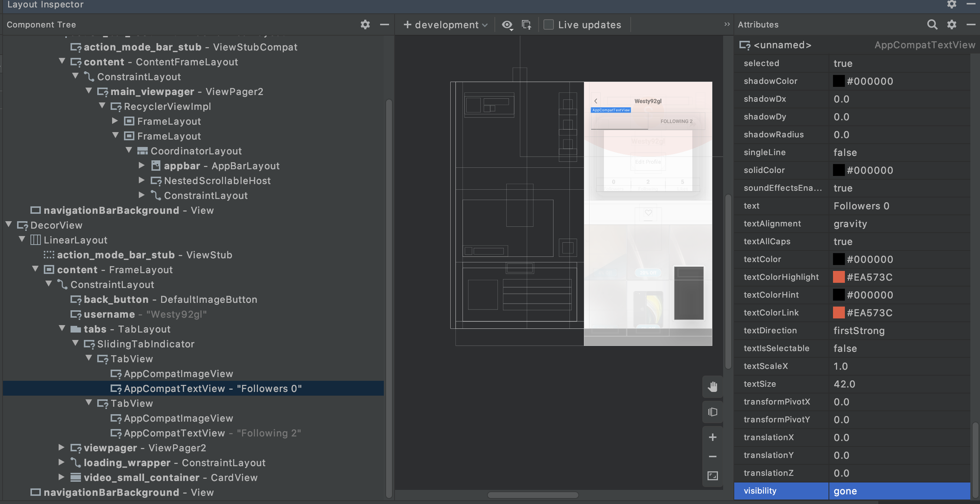Open the view options eye icon
Image resolution: width=980 pixels, height=504 pixels.
507,25
